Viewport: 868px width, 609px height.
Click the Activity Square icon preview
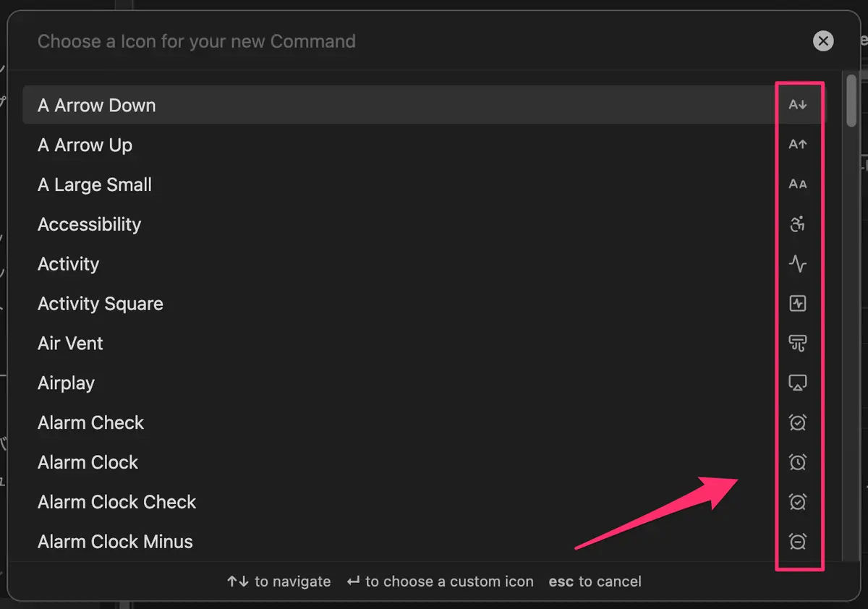(x=797, y=304)
